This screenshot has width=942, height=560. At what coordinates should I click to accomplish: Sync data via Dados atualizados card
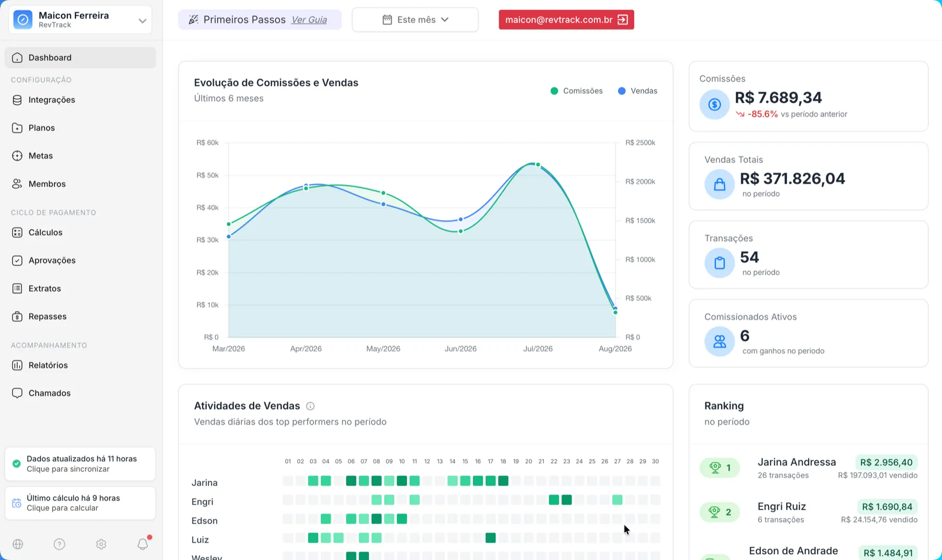click(80, 464)
